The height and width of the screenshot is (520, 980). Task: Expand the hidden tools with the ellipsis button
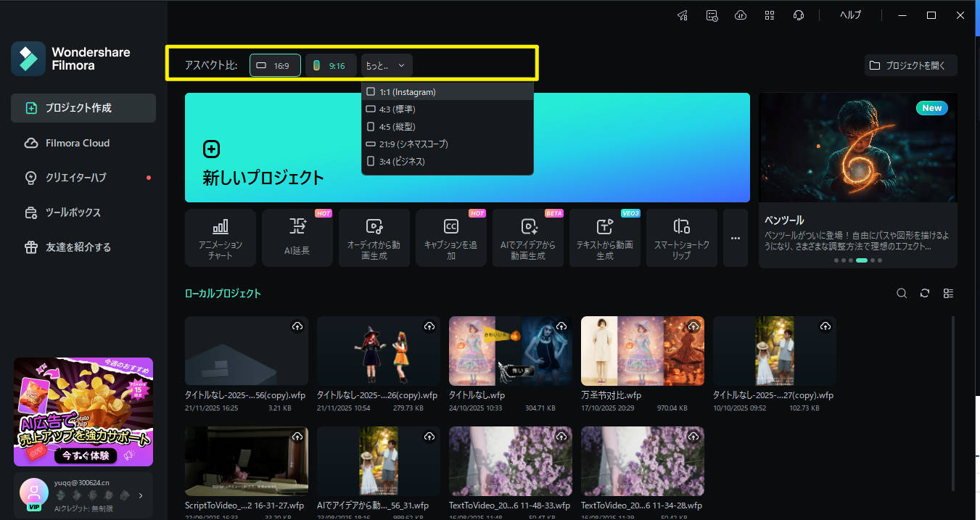(735, 237)
